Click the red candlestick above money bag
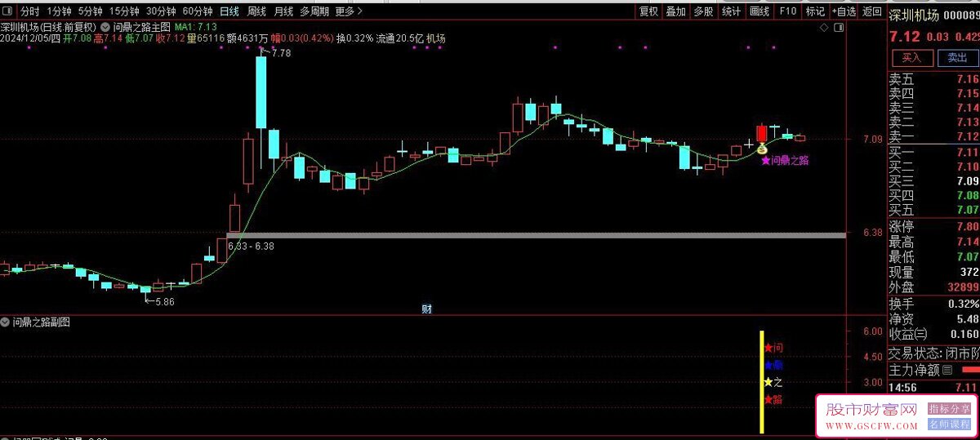Image resolution: width=980 pixels, height=440 pixels. coord(762,134)
